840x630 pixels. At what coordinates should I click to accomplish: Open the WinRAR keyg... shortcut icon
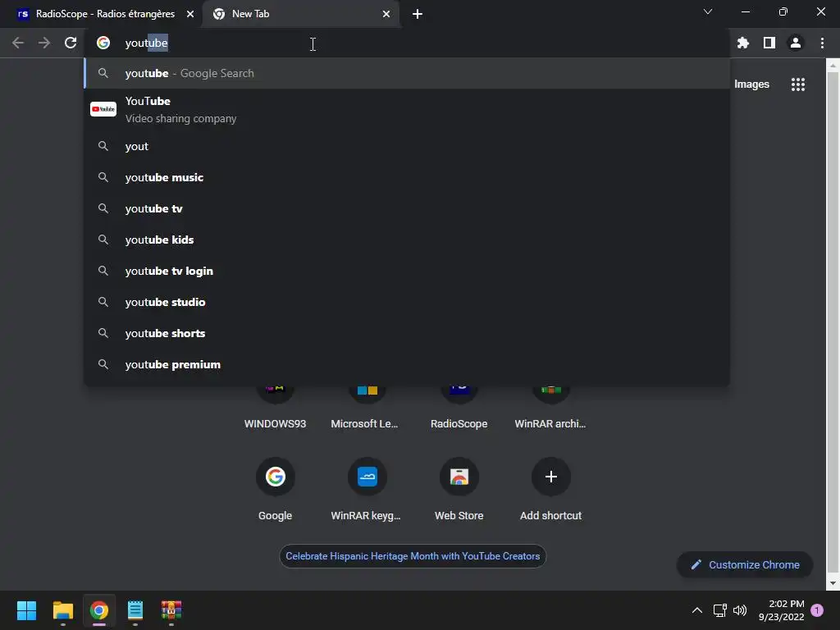pyautogui.click(x=367, y=477)
